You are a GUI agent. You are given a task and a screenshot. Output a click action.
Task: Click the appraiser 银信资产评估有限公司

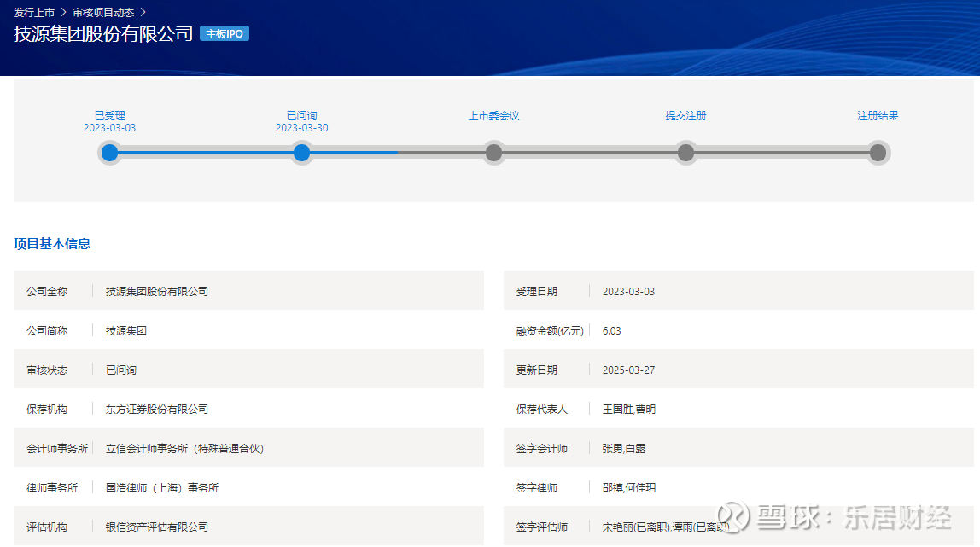tap(157, 527)
